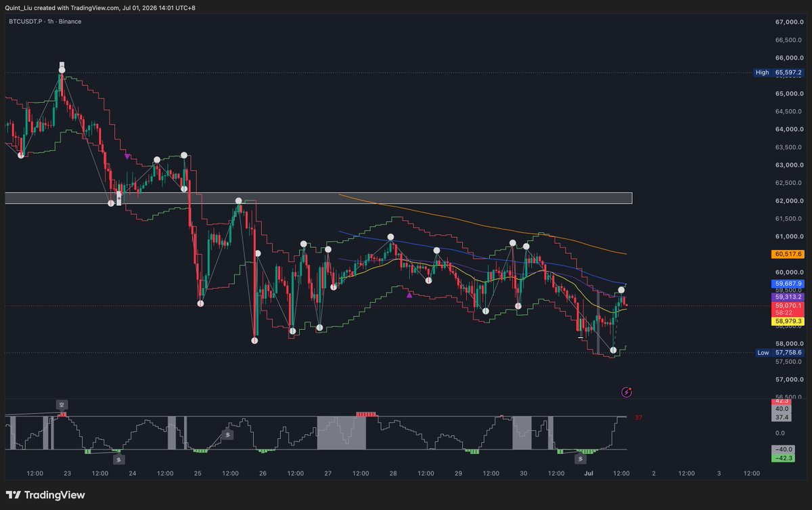The width and height of the screenshot is (812, 510).
Task: Click the Jul date label on time axis
Action: 588,473
